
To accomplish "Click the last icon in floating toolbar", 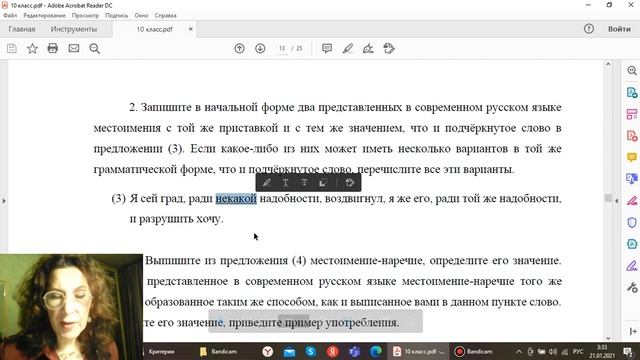I will click(x=350, y=182).
